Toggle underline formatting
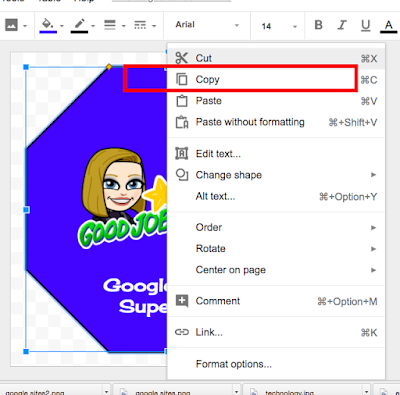This screenshot has height=395, width=400. (x=365, y=25)
